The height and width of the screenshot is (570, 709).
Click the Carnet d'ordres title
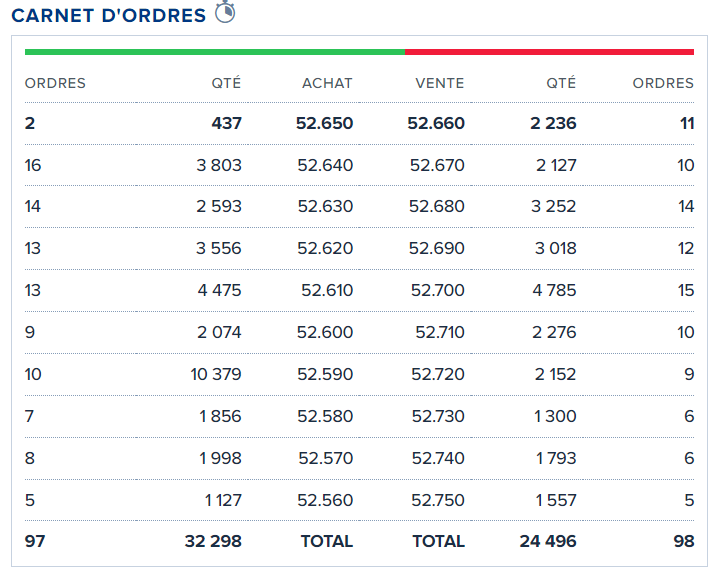click(108, 15)
